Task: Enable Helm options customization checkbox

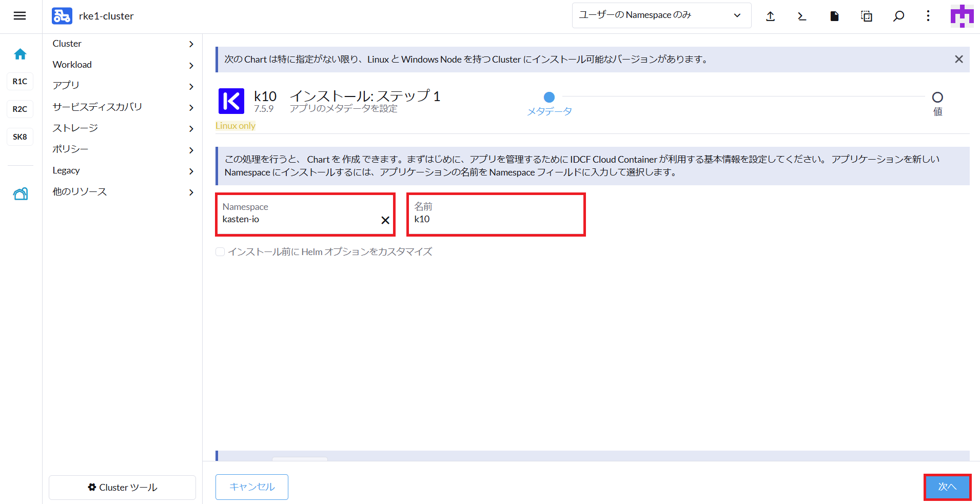Action: tap(220, 251)
